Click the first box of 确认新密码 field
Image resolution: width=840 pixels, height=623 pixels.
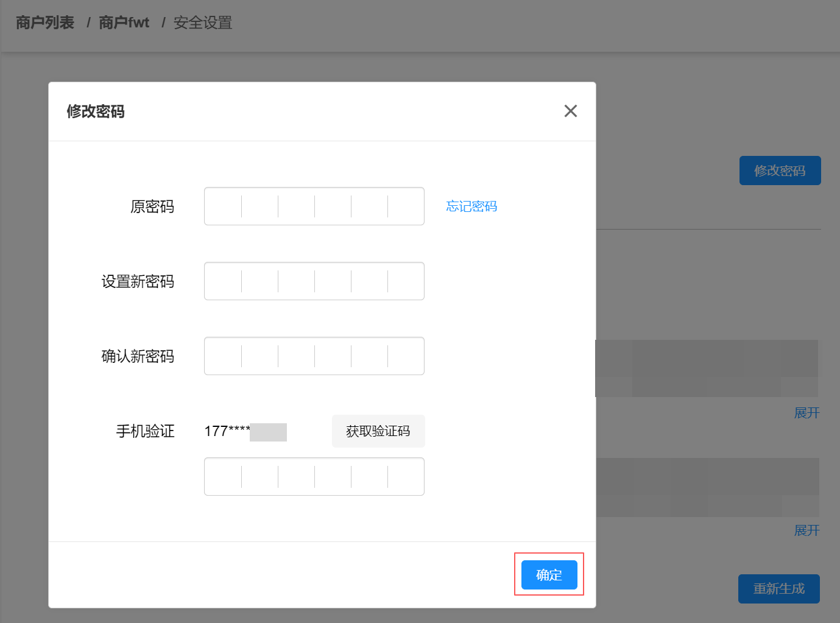(222, 356)
